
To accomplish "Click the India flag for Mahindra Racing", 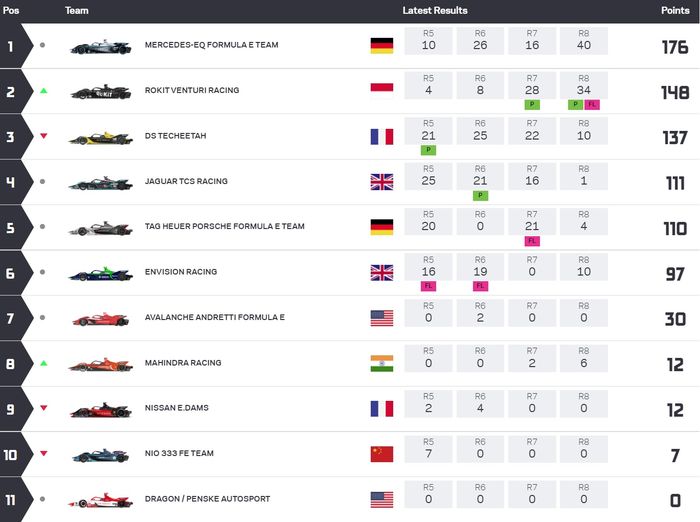I will tap(381, 363).
